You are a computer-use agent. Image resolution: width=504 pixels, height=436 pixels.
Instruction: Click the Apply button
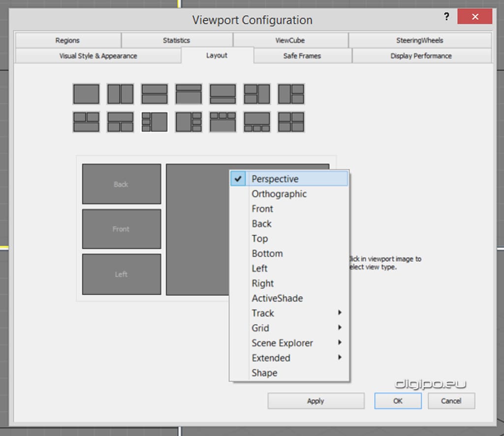(315, 401)
